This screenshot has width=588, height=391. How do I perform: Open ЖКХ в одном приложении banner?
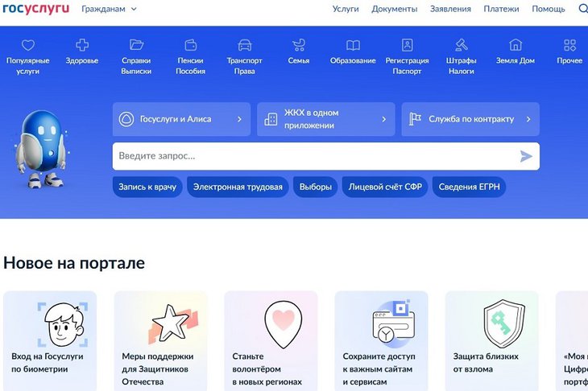click(326, 119)
